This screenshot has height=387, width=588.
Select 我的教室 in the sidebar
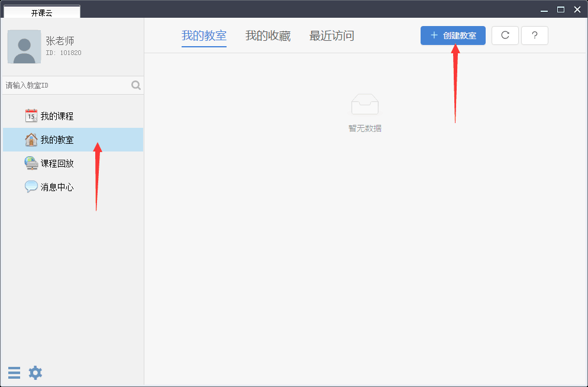coord(73,140)
